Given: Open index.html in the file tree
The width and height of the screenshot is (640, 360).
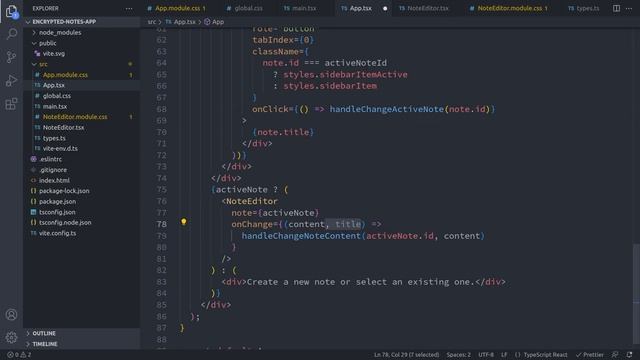Looking at the screenshot, I should click(x=82, y=180).
